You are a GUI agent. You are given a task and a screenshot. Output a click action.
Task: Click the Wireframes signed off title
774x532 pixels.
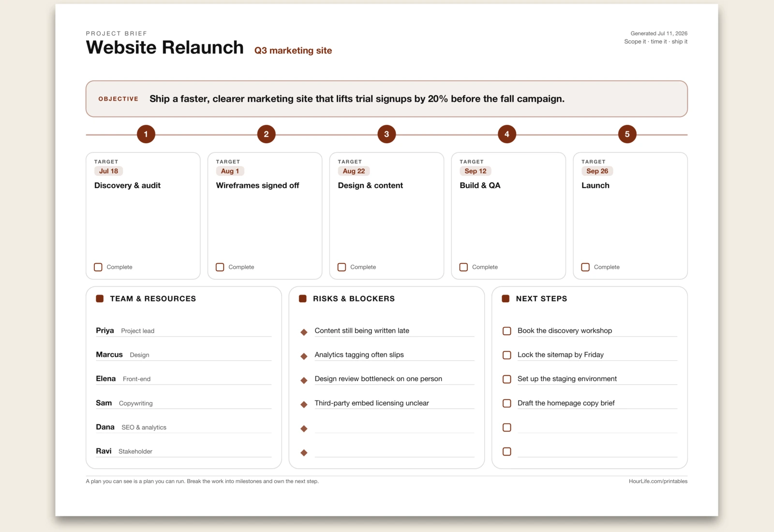point(257,185)
